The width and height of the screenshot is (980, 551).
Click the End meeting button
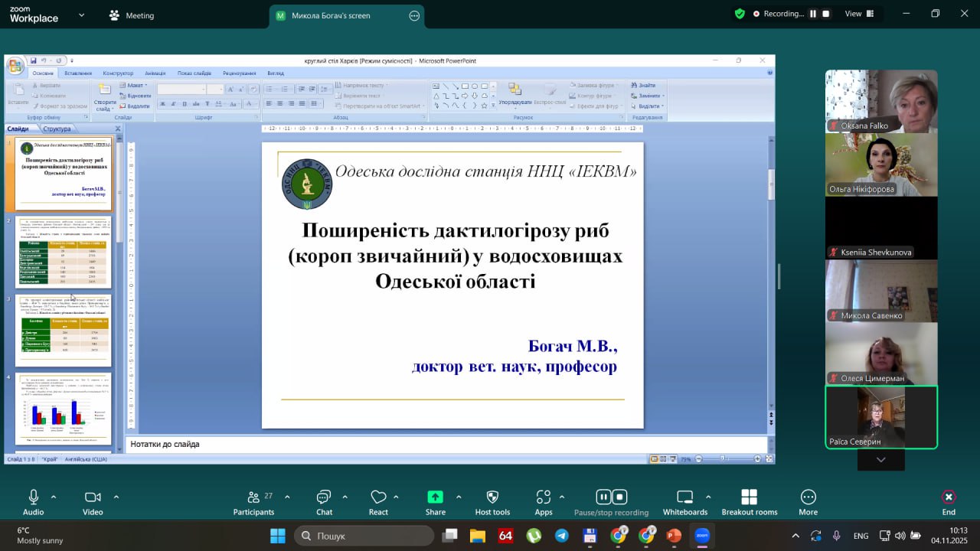tap(949, 502)
